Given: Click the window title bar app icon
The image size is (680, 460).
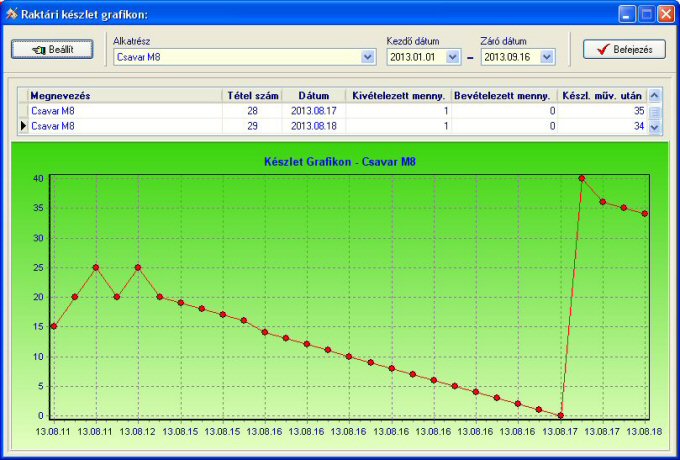Looking at the screenshot, I should point(11,14).
